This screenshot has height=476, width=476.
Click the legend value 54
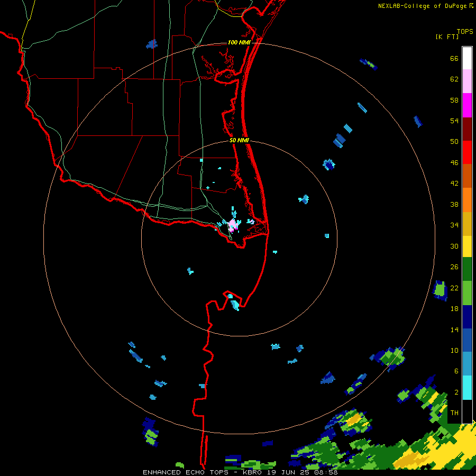454,121
